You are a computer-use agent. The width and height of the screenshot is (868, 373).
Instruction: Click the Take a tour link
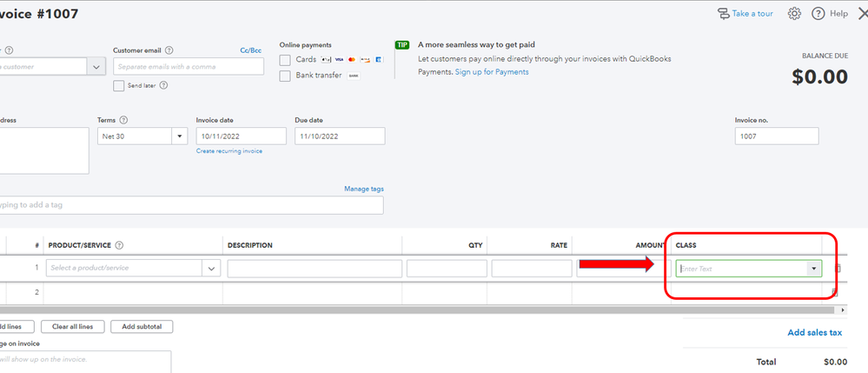(752, 14)
